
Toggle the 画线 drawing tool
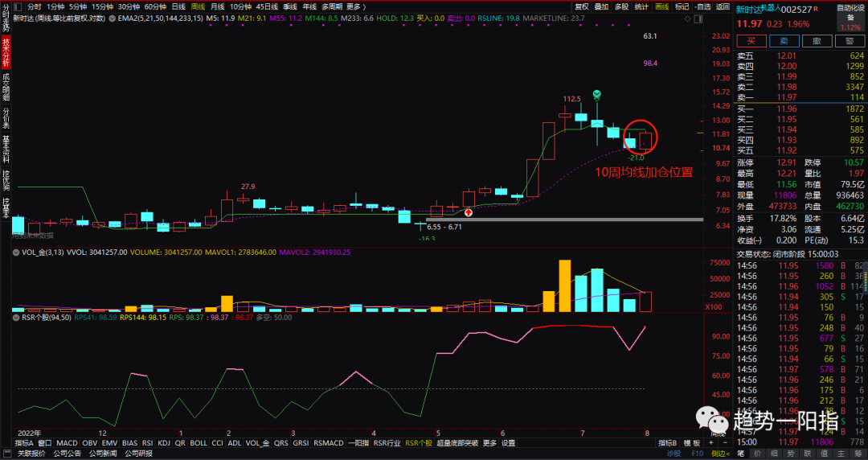(662, 6)
